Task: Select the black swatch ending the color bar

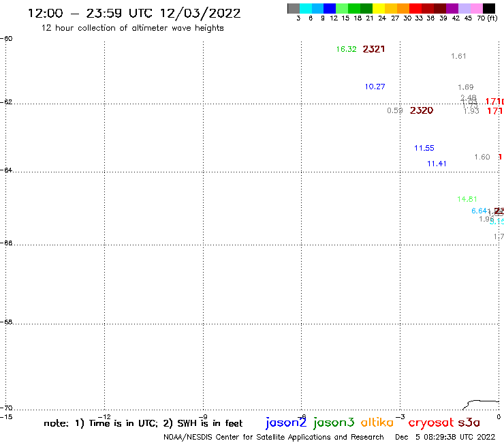Action: coord(489,8)
